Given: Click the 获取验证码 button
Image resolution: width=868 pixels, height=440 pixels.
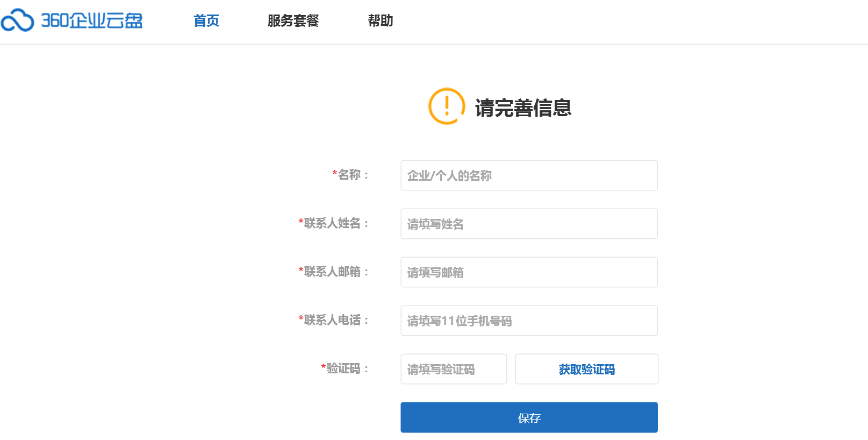Looking at the screenshot, I should click(586, 369).
